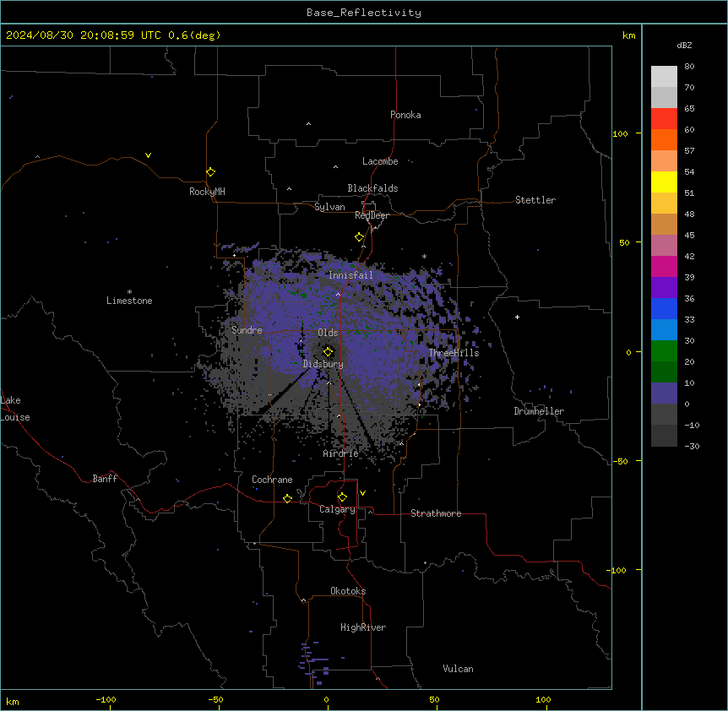Screen dimensions: 728x711
Task: Click the yellow V marker northwest of RockyMH
Action: (x=148, y=155)
